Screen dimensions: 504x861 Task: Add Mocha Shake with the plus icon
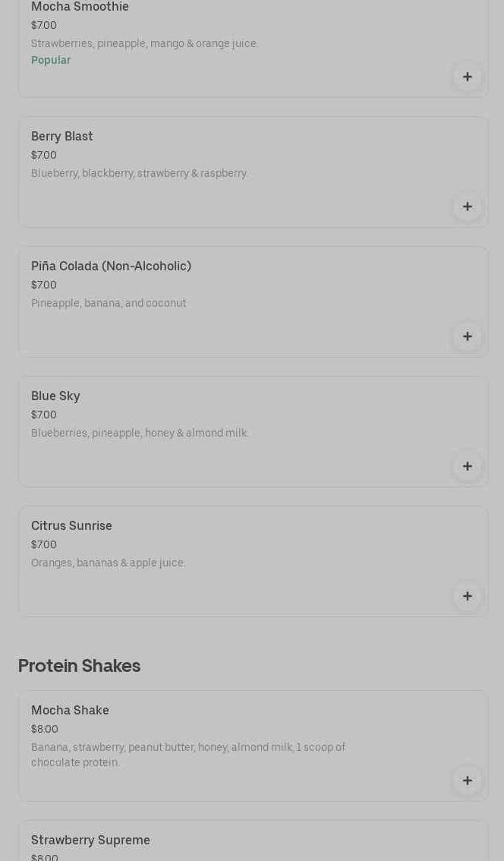coord(468,781)
